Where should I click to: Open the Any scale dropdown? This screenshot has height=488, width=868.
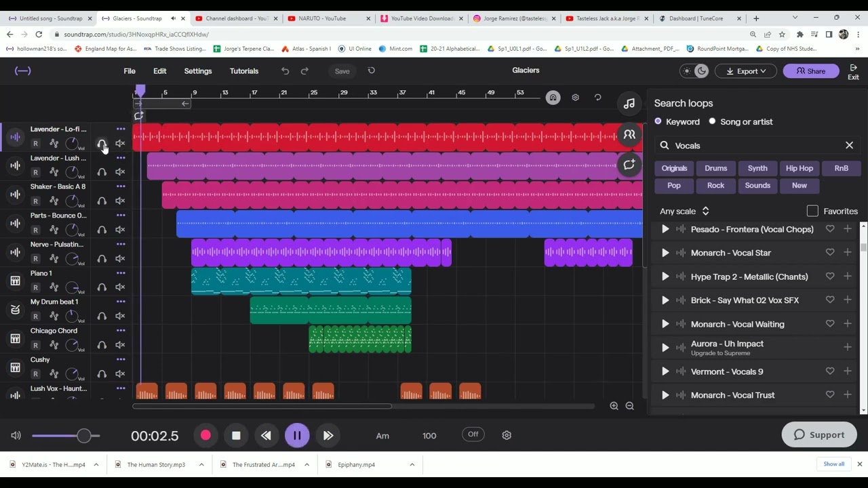coord(684,211)
